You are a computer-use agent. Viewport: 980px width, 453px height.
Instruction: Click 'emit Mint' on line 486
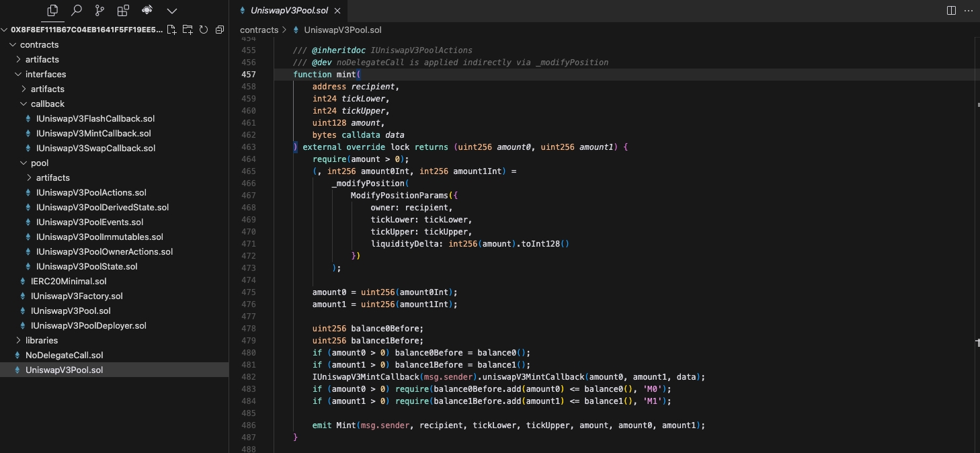tap(334, 425)
